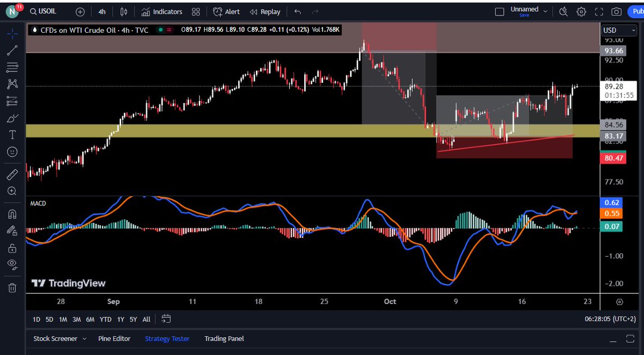This screenshot has width=644, height=355.
Task: Set range to 3M
Action: pyautogui.click(x=77, y=319)
